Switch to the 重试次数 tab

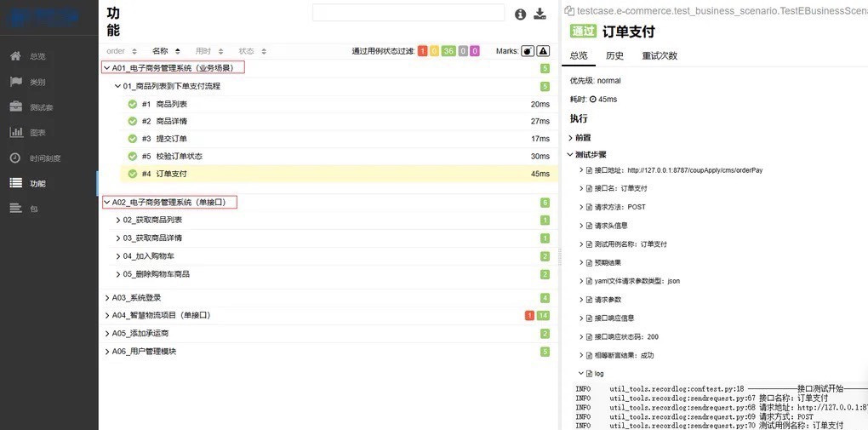[660, 55]
